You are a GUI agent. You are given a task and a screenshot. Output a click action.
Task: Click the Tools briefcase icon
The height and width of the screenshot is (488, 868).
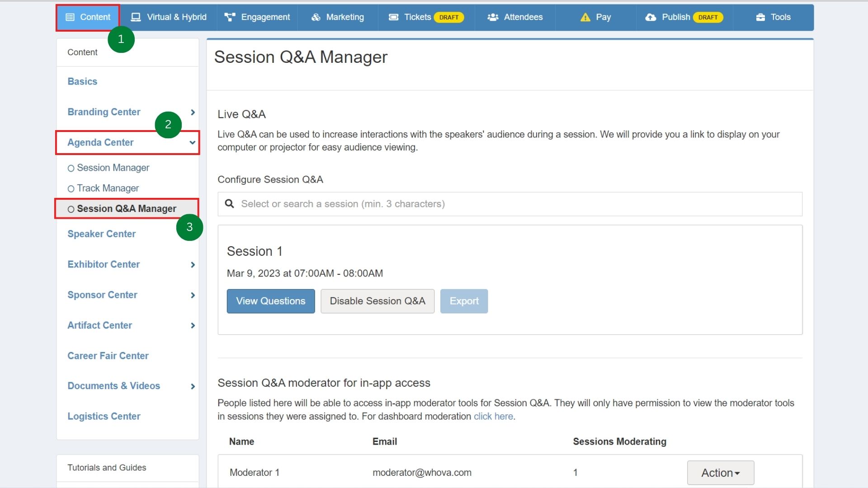[x=760, y=17]
